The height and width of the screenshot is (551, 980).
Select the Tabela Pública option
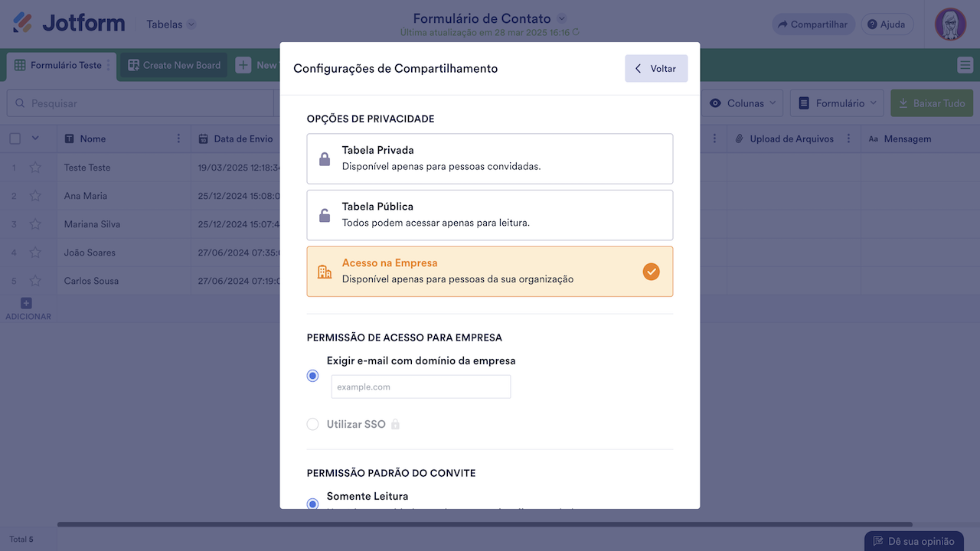coord(490,215)
